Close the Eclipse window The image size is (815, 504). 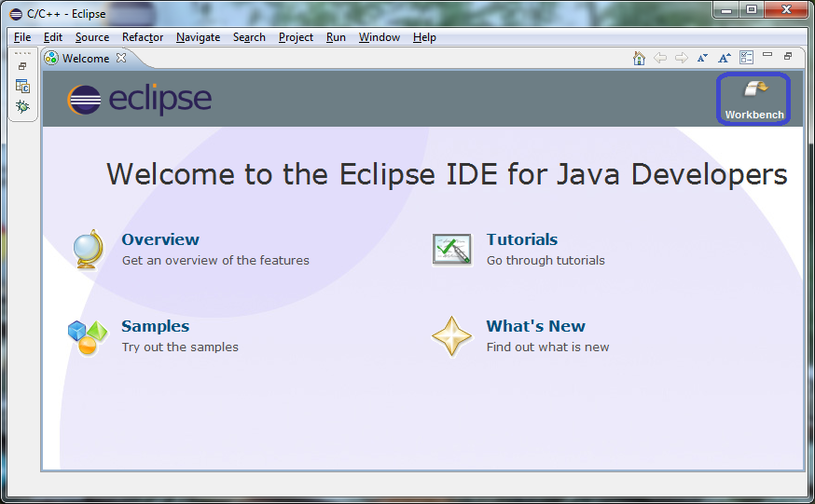click(x=787, y=10)
